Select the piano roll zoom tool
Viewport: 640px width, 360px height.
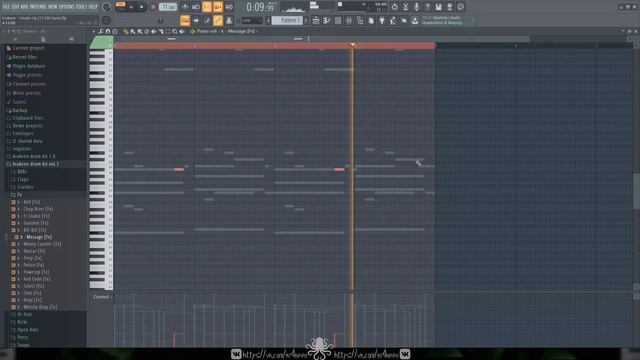(175, 31)
